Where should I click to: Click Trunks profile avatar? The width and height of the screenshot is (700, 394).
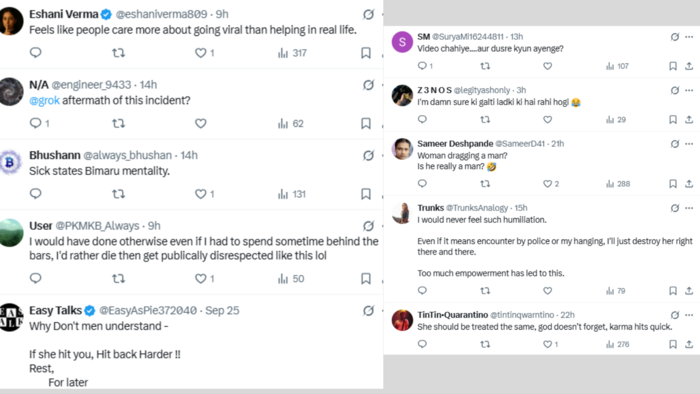pyautogui.click(x=402, y=213)
